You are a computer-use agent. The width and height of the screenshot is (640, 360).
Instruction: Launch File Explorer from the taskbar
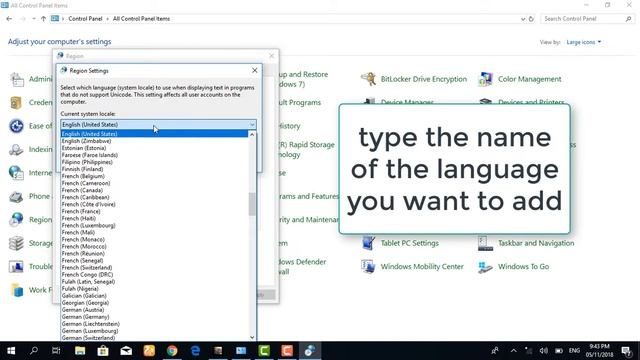coord(80,351)
